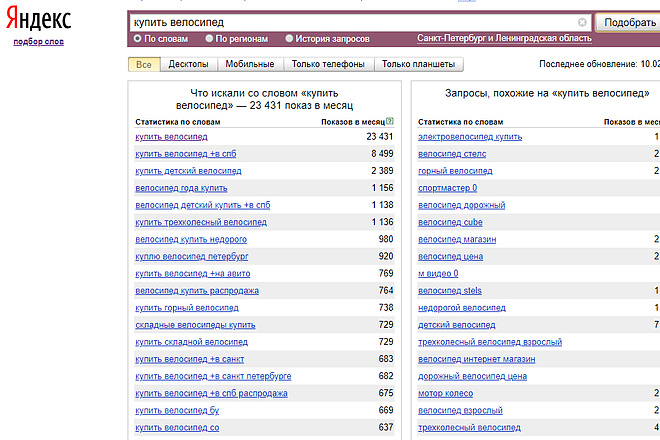Open the 'велосипед cube' similar query
Viewport: 660px width, 440px height.
pos(450,222)
